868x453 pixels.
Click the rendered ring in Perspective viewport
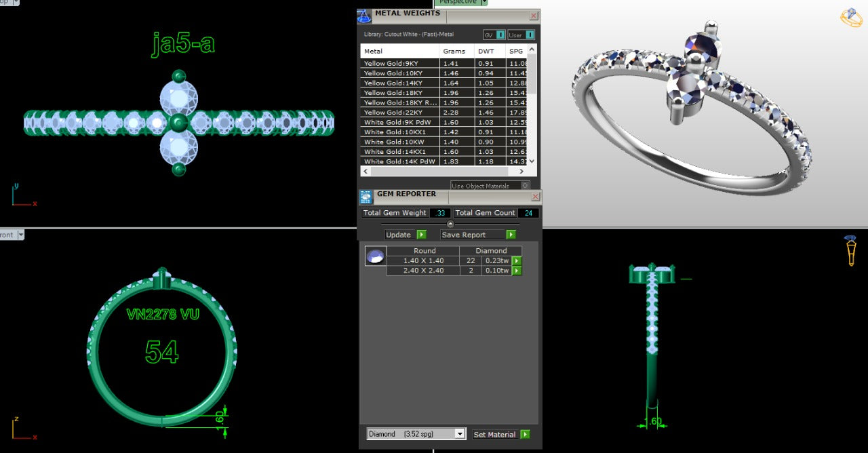pyautogui.click(x=692, y=109)
